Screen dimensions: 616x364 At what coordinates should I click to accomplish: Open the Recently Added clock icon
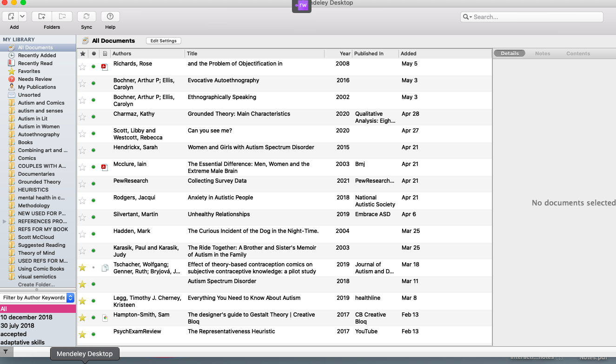click(12, 55)
